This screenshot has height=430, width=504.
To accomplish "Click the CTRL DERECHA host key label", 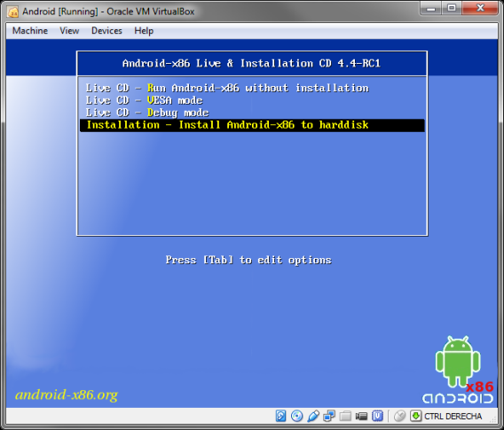I will (453, 417).
